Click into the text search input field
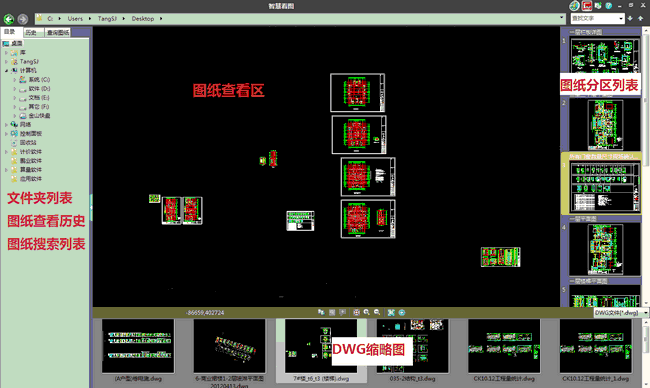This screenshot has height=388, width=650. click(x=594, y=19)
